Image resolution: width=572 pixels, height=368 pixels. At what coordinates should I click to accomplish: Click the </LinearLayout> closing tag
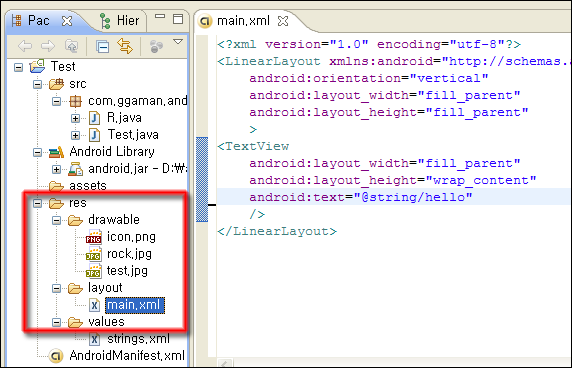click(x=277, y=231)
